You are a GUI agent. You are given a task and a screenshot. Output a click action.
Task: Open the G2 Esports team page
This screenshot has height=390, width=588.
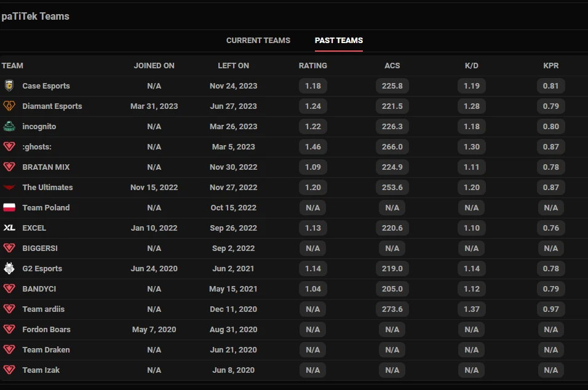click(42, 269)
